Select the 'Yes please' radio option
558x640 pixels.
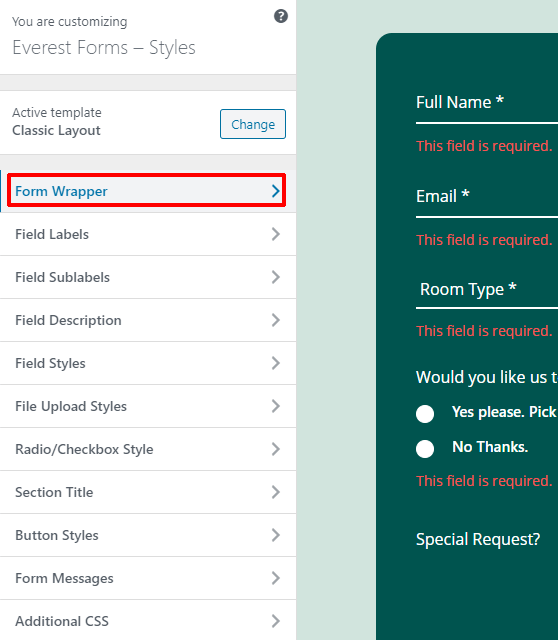[425, 414]
